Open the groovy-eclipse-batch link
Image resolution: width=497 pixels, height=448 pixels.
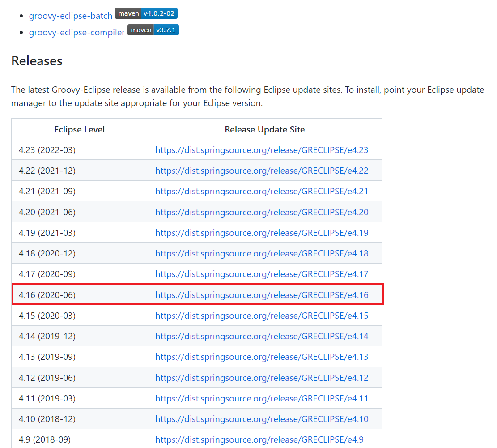(x=70, y=16)
